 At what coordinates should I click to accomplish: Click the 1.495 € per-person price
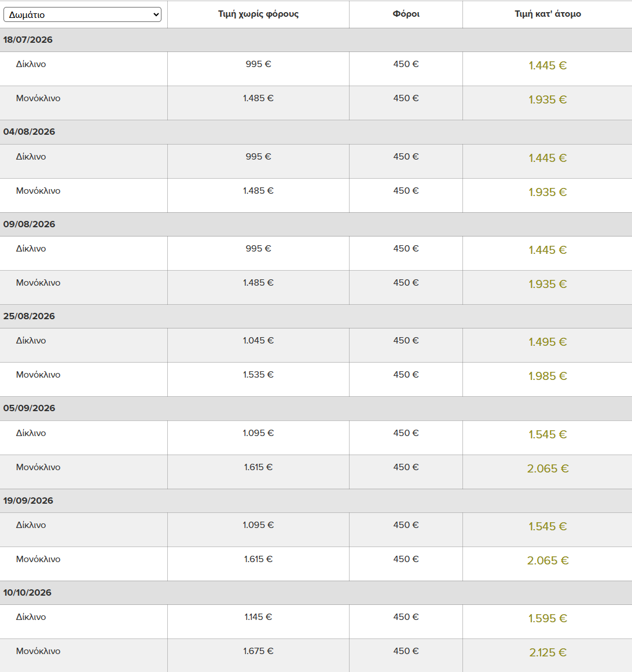tap(548, 342)
